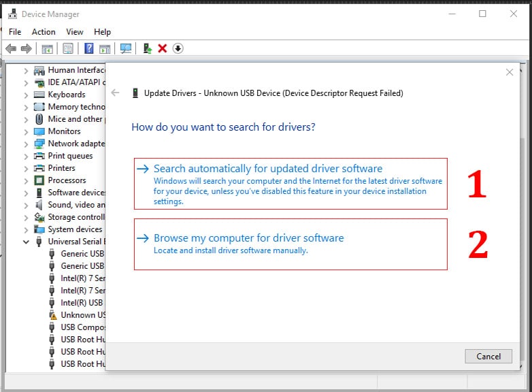
Task: Click the Cancel button
Action: [488, 357]
